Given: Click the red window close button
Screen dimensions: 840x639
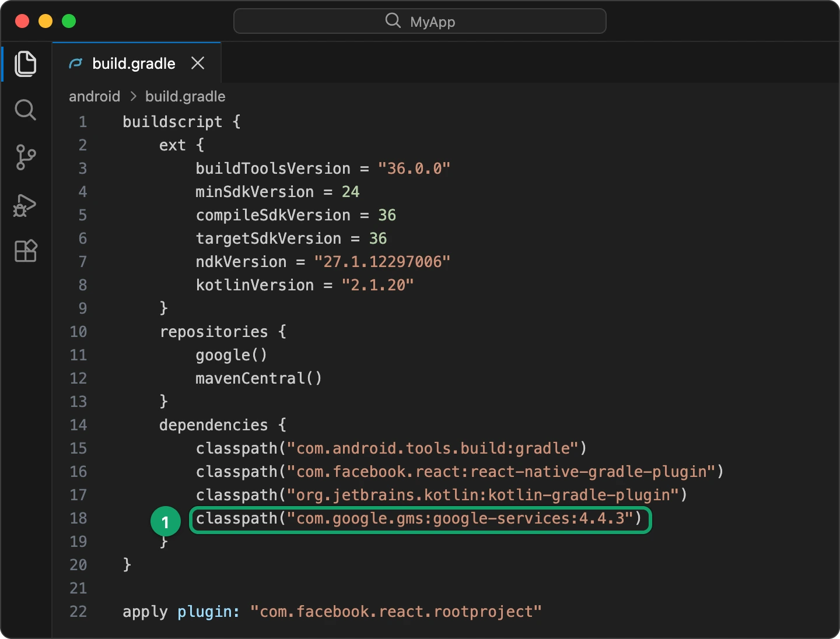Looking at the screenshot, I should pyautogui.click(x=22, y=21).
